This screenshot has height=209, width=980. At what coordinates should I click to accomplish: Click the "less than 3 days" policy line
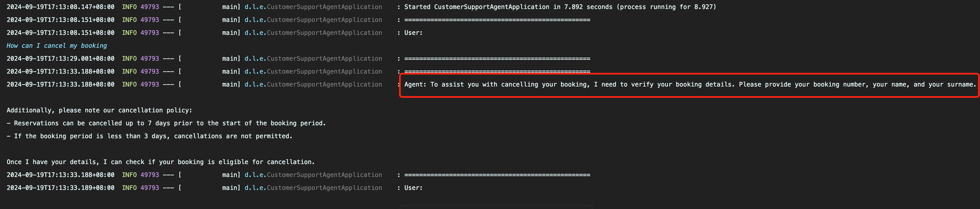pos(150,136)
